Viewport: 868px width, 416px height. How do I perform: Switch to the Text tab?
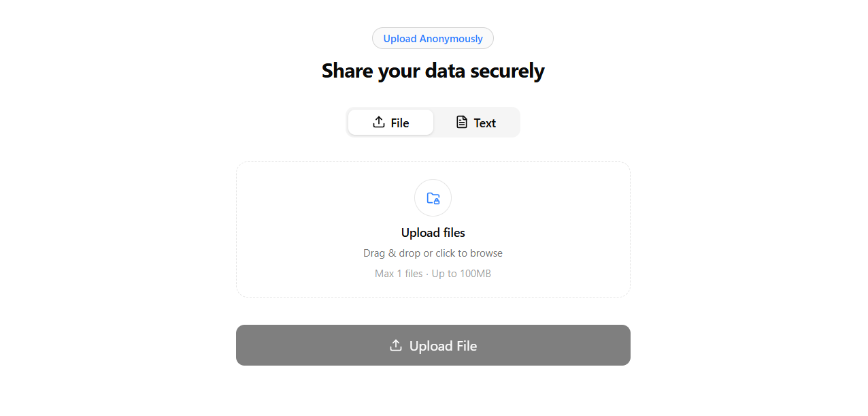[x=475, y=123]
